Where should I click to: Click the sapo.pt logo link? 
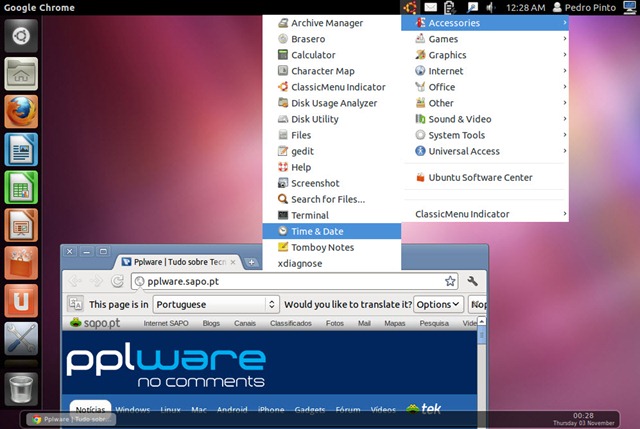point(95,323)
